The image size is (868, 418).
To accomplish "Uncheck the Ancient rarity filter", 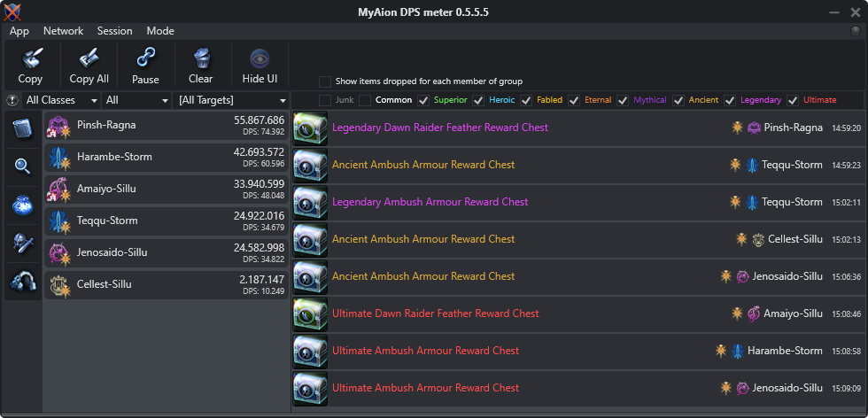I will pos(678,100).
